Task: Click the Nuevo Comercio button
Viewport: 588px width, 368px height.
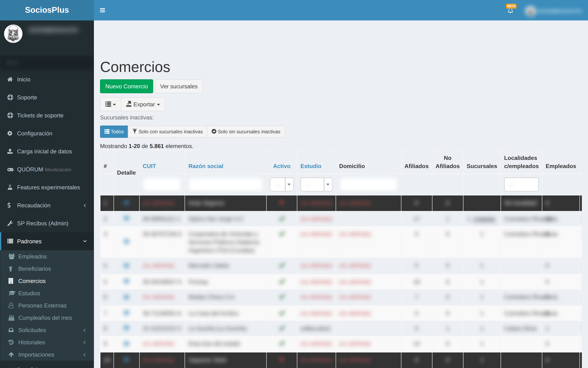Action: click(127, 86)
